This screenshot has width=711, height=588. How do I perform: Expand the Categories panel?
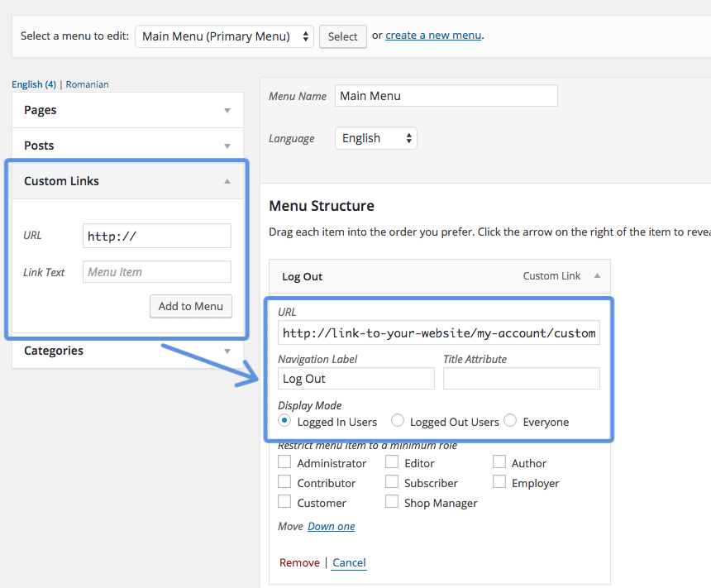[x=227, y=351]
